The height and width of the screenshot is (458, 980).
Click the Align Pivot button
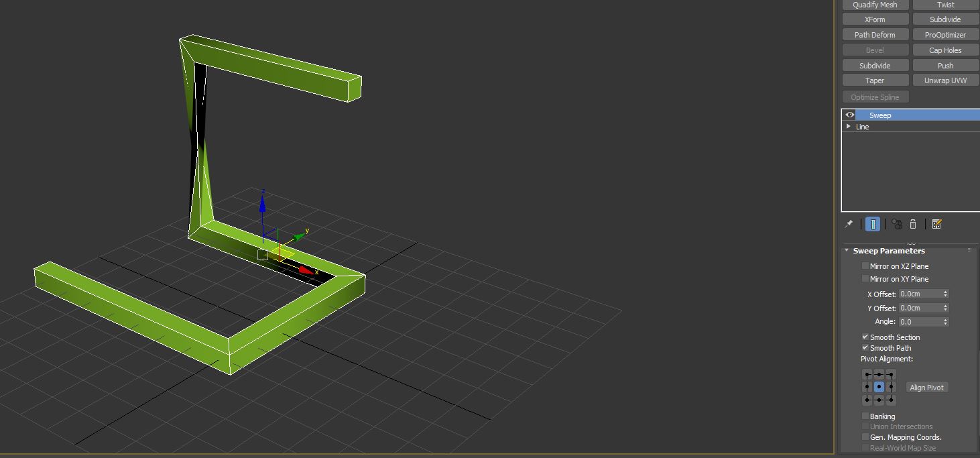tap(927, 387)
